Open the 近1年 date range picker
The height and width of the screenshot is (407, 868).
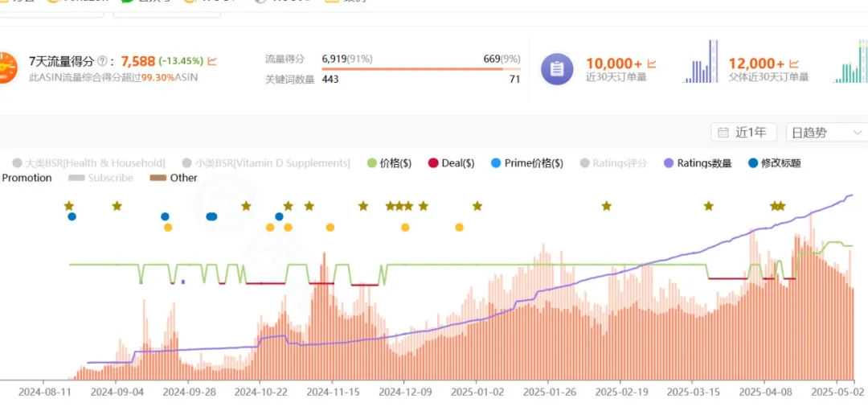click(x=744, y=133)
